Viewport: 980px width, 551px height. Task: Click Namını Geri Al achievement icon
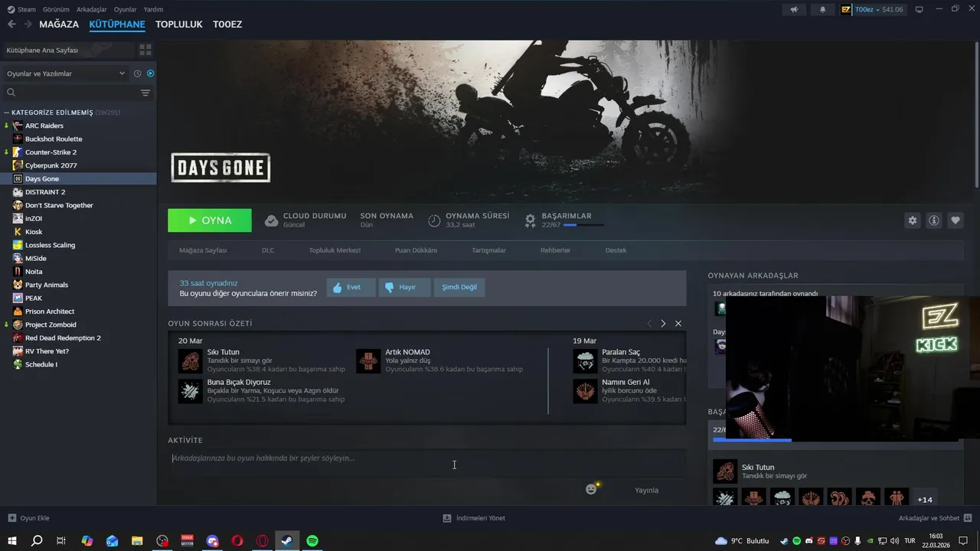tap(585, 391)
